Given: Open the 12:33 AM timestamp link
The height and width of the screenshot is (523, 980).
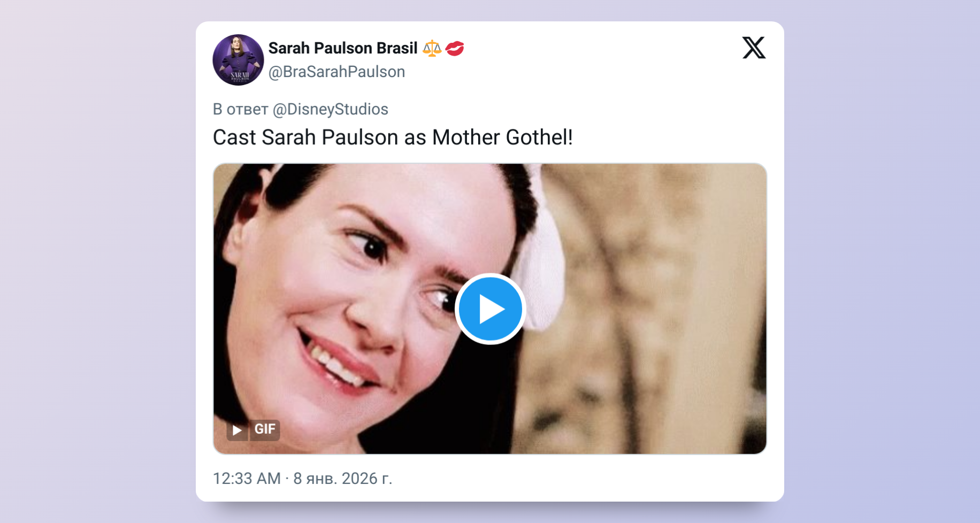Looking at the screenshot, I should click(x=247, y=478).
